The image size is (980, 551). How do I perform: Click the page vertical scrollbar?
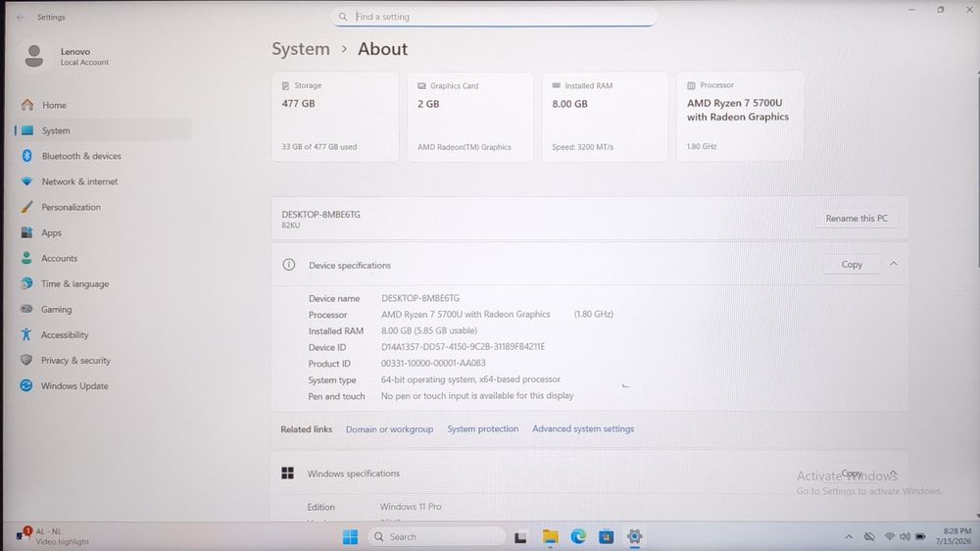(x=977, y=169)
